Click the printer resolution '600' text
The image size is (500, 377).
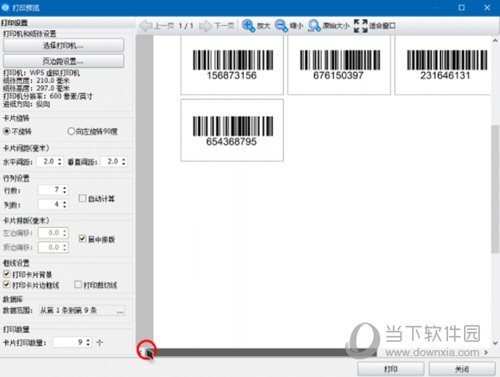[55, 96]
